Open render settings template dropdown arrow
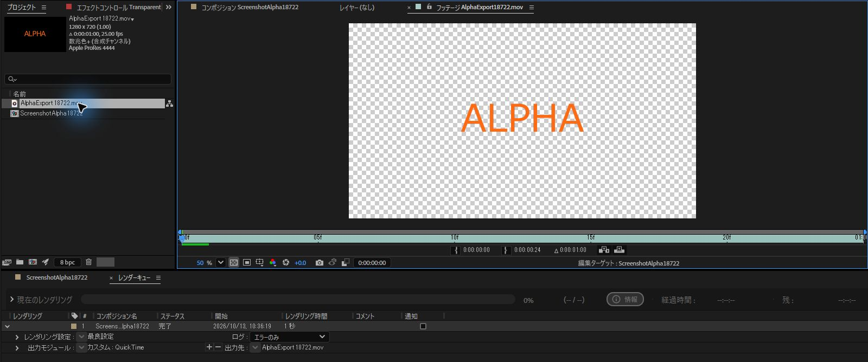The height and width of the screenshot is (362, 868). [x=81, y=337]
